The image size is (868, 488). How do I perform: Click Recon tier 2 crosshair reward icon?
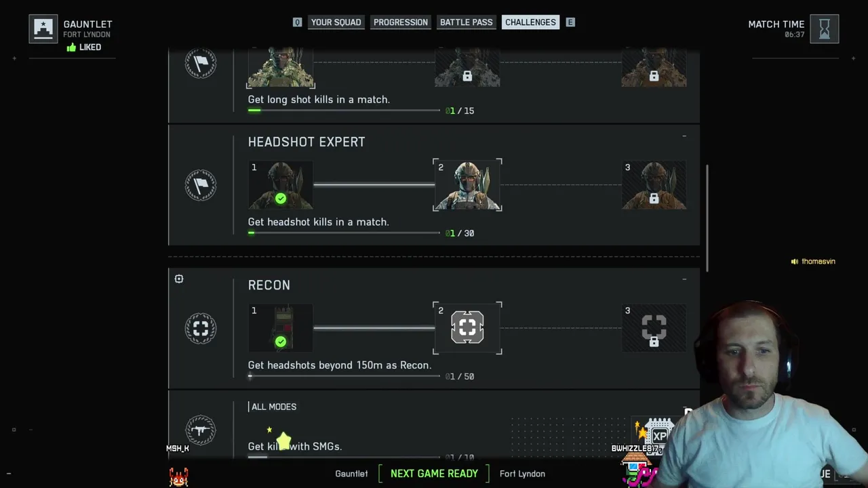tap(467, 328)
